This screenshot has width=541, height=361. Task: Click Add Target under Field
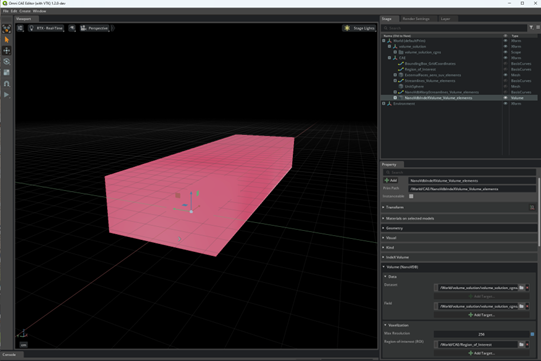pyautogui.click(x=481, y=315)
